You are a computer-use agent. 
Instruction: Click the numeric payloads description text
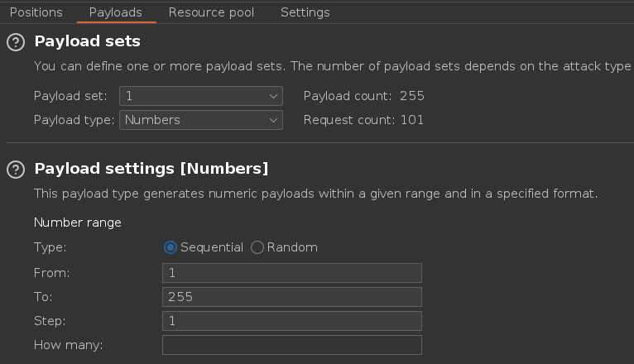point(315,194)
